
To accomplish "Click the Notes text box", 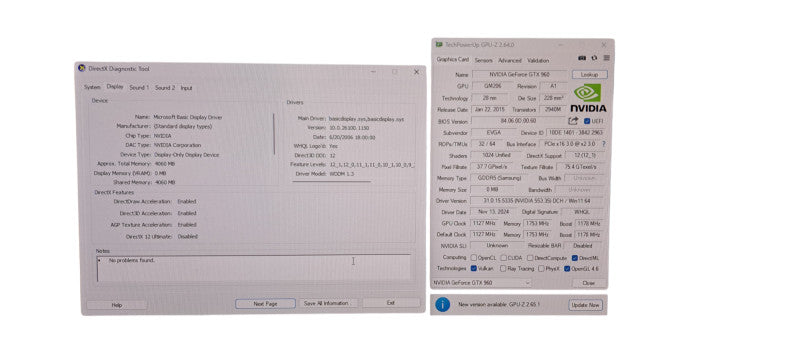I will click(x=254, y=268).
